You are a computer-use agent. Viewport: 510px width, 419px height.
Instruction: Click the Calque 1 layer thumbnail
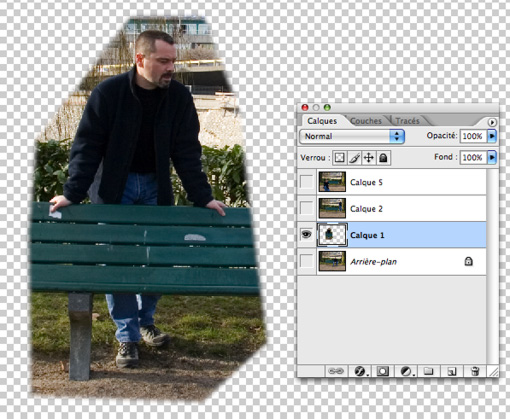pyautogui.click(x=332, y=235)
